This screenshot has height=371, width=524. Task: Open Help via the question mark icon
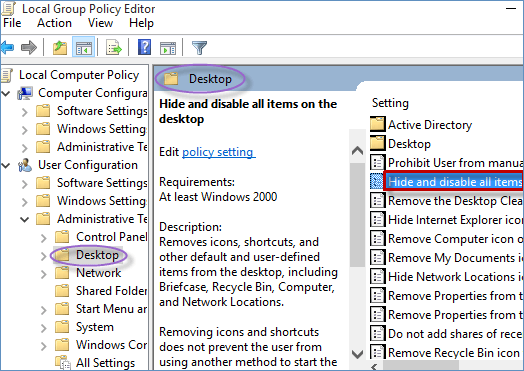(x=144, y=47)
